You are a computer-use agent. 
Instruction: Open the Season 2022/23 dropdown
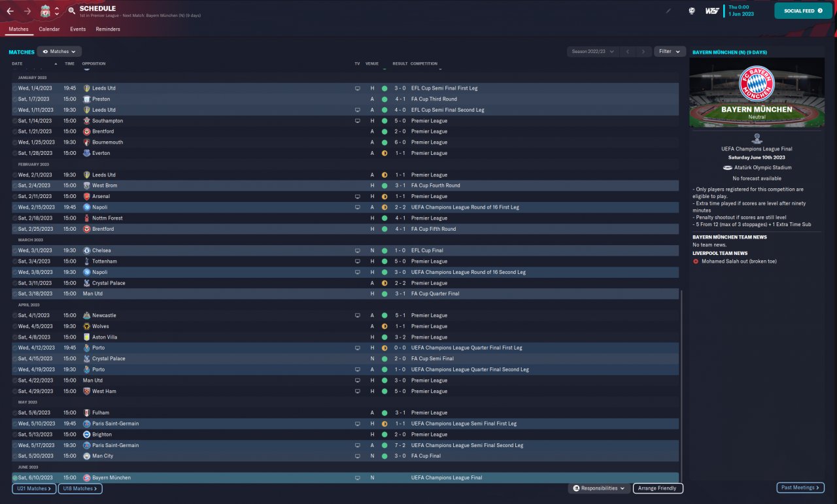(593, 51)
